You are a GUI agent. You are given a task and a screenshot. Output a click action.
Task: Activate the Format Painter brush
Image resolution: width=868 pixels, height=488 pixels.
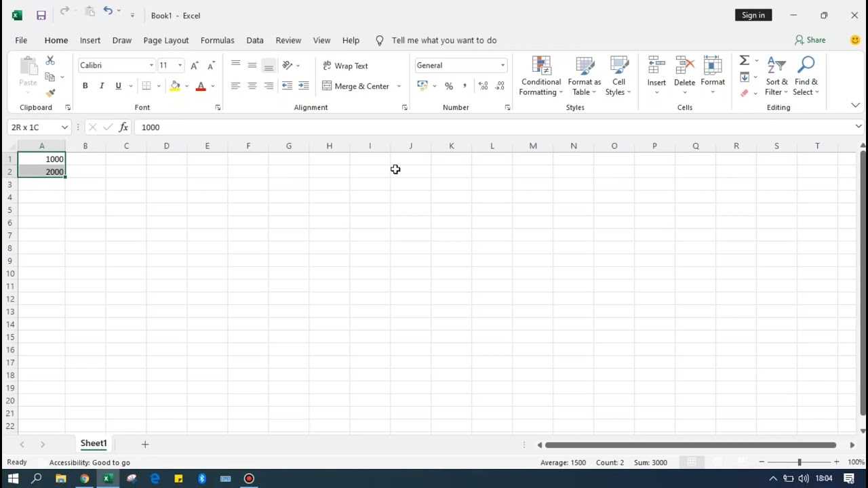pyautogui.click(x=50, y=93)
